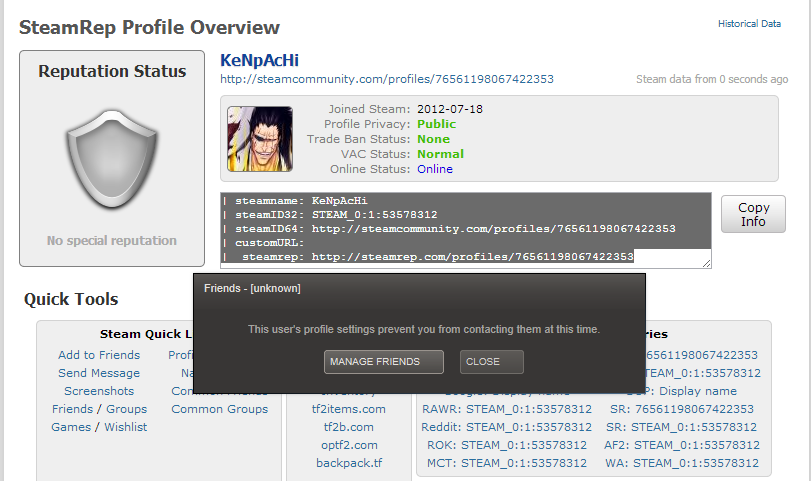The height and width of the screenshot is (481, 811).
Task: Click the user's avatar image
Action: 260,139
